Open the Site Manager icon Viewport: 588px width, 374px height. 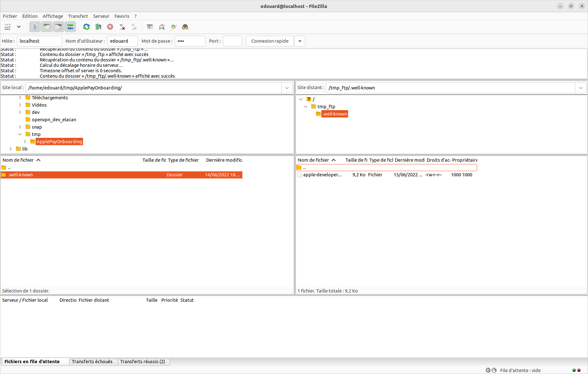tap(7, 27)
